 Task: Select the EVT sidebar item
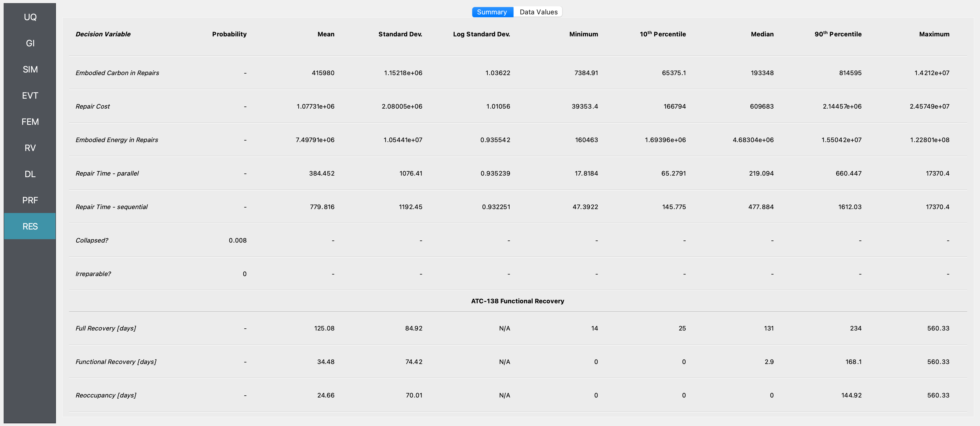[30, 96]
